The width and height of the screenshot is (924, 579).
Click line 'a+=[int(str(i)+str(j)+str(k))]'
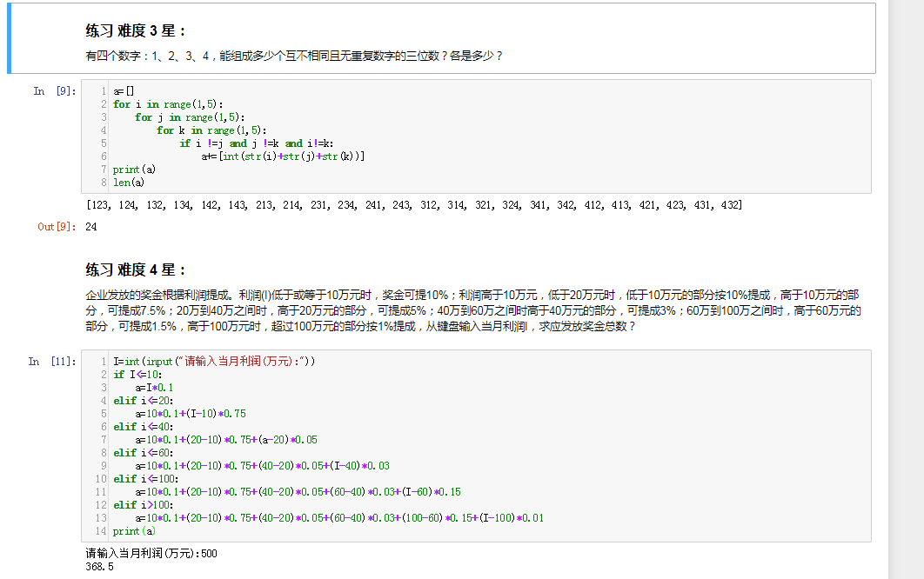click(x=283, y=156)
